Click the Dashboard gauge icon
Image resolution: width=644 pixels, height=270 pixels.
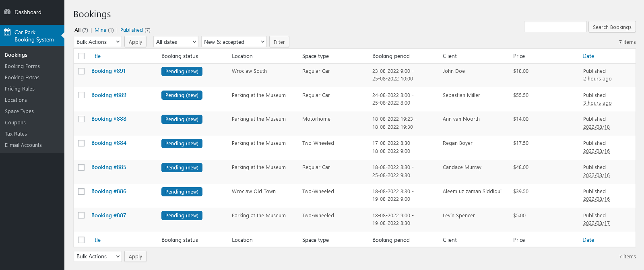coord(7,12)
